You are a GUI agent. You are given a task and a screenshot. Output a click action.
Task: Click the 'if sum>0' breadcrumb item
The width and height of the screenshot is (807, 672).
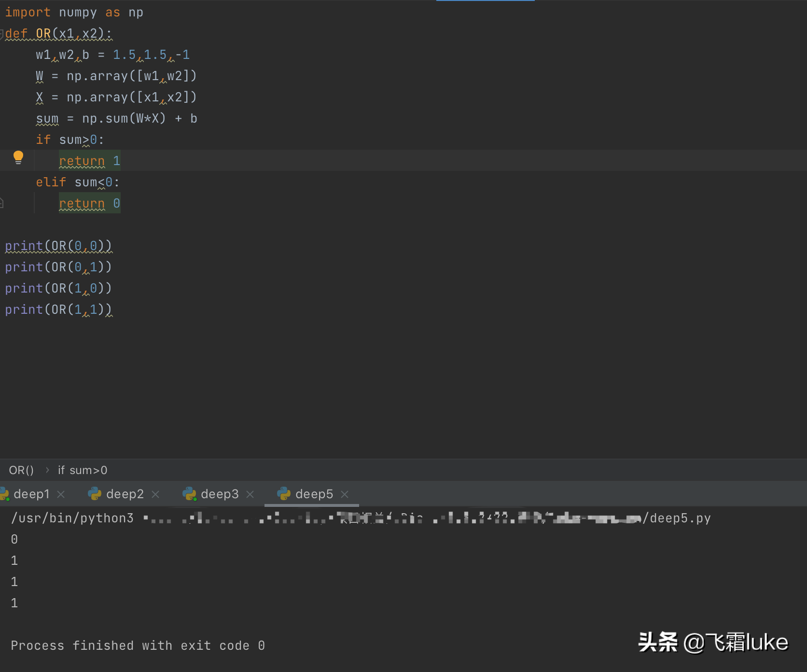pyautogui.click(x=83, y=470)
